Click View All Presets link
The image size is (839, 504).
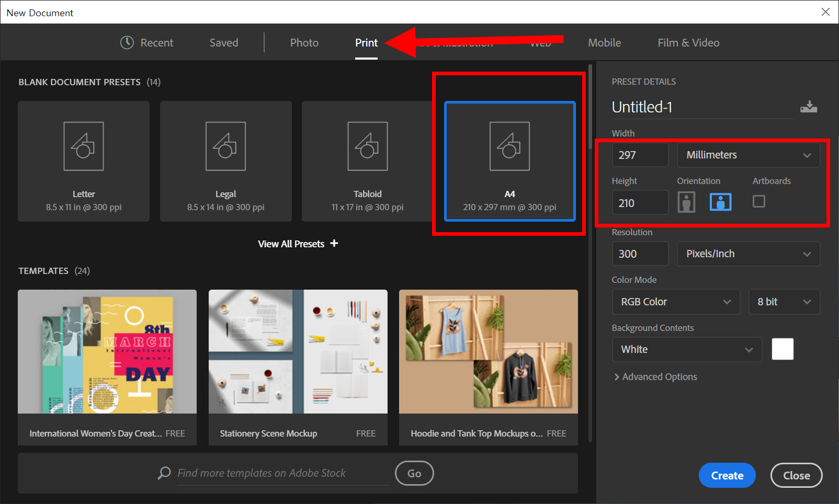[x=298, y=244]
